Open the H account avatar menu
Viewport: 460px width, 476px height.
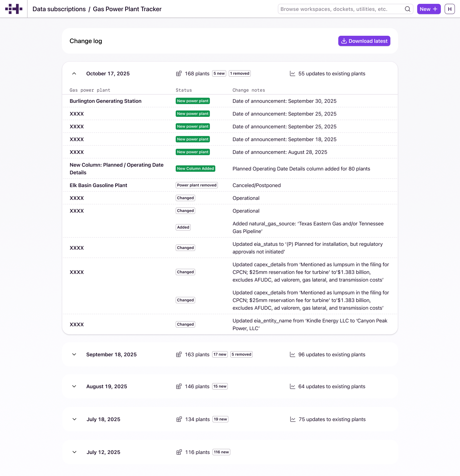(449, 9)
